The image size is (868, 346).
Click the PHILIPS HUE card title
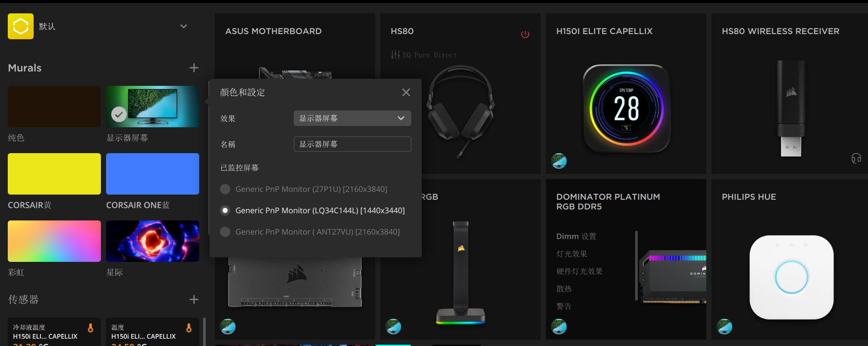click(x=749, y=197)
